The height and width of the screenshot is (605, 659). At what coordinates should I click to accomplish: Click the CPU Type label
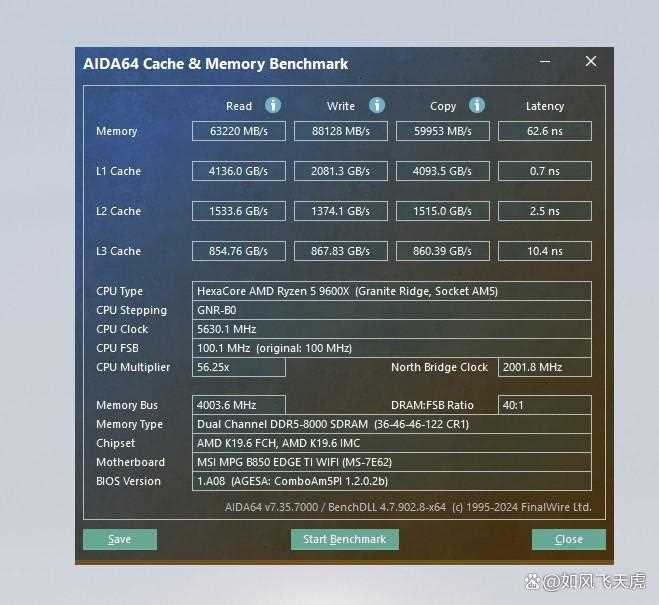click(119, 291)
